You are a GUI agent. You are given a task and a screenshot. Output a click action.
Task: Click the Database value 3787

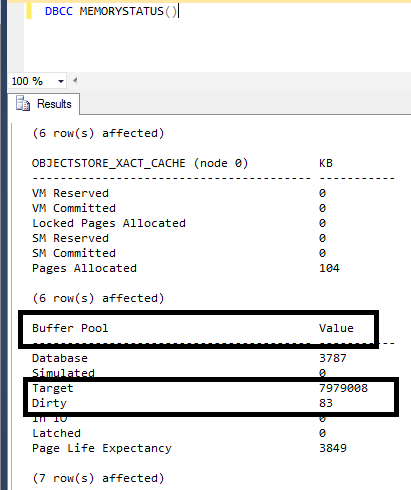click(333, 358)
